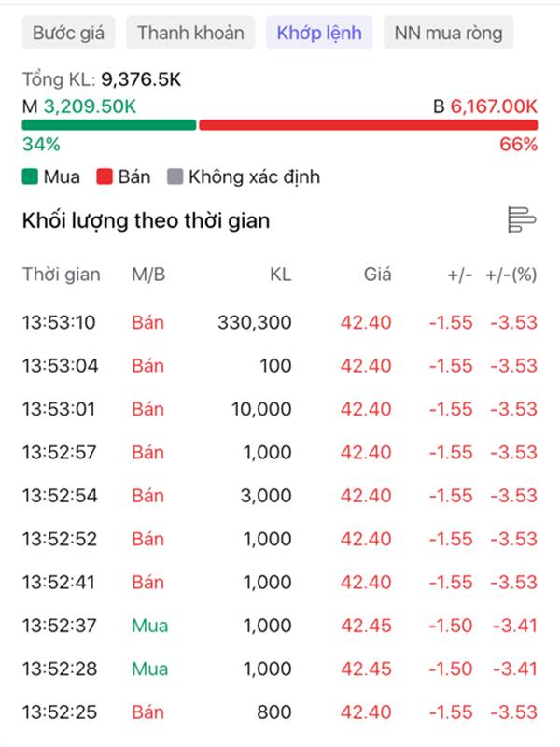560x747 pixels.
Task: Click the Khối lượng theo thời gian heading
Action: tap(146, 221)
